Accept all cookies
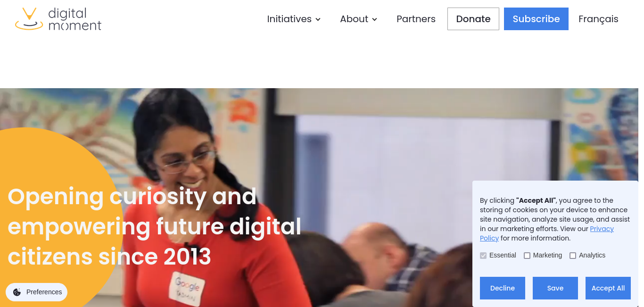 [x=608, y=288]
